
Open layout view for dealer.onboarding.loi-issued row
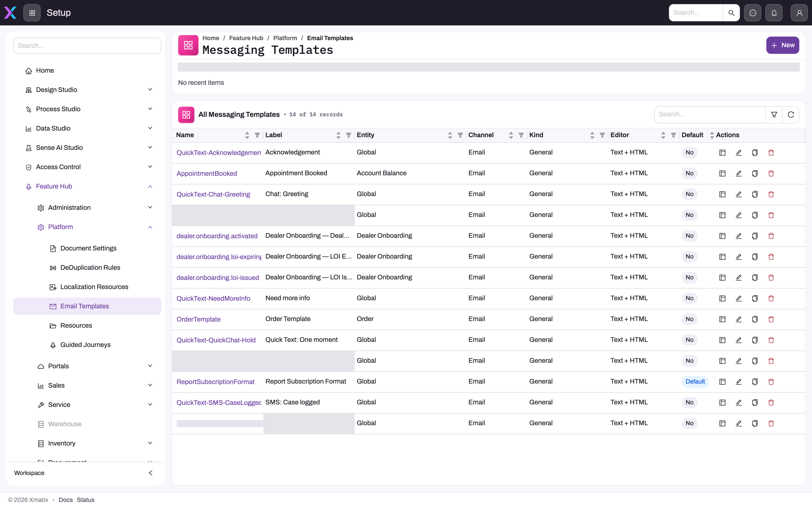[722, 278]
